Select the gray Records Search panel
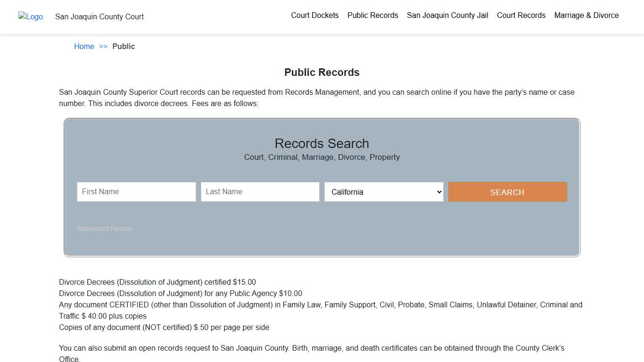This screenshot has height=362, width=644. click(x=322, y=245)
